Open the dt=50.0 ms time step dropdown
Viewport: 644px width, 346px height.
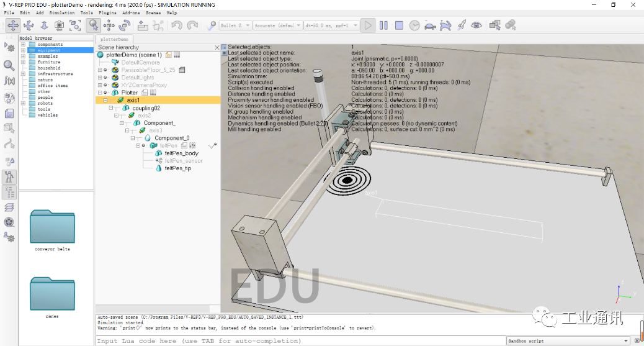coord(331,25)
